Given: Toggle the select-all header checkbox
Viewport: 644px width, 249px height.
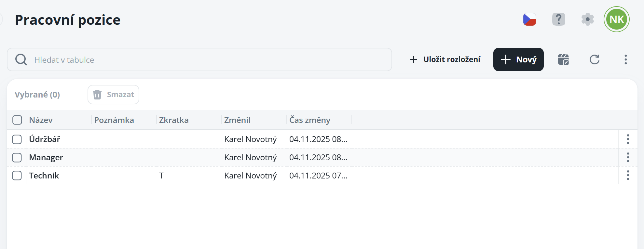Looking at the screenshot, I should [17, 120].
